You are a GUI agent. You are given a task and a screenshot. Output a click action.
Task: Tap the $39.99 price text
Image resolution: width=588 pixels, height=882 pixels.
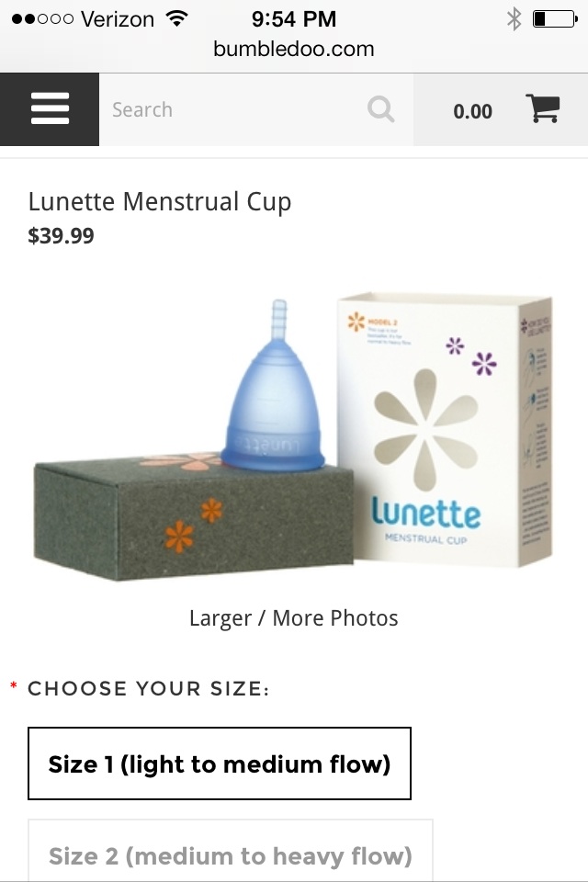pos(61,236)
